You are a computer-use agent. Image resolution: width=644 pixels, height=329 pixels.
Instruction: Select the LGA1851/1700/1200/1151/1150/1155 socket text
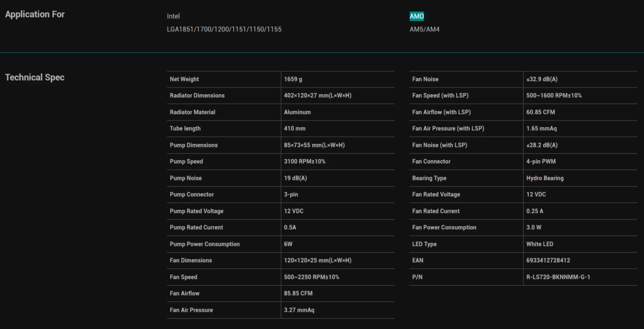(x=224, y=29)
